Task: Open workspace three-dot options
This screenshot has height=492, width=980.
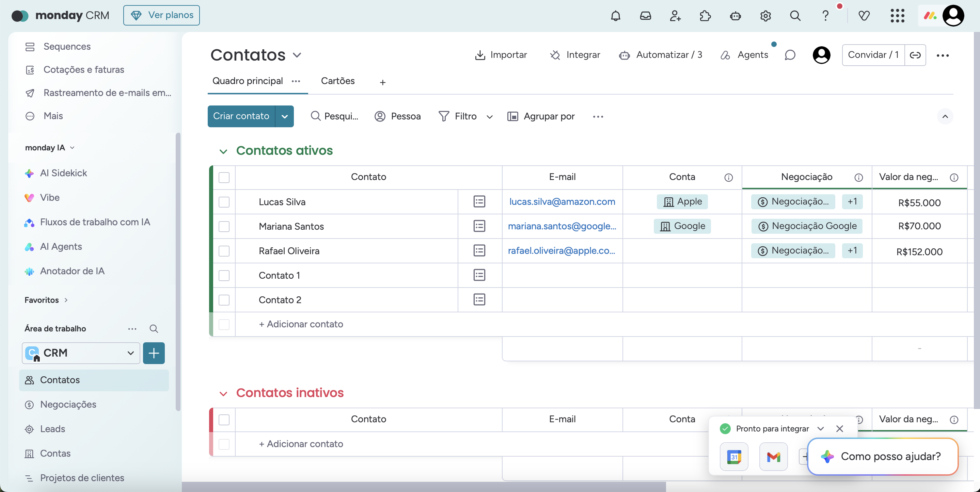Action: click(132, 328)
